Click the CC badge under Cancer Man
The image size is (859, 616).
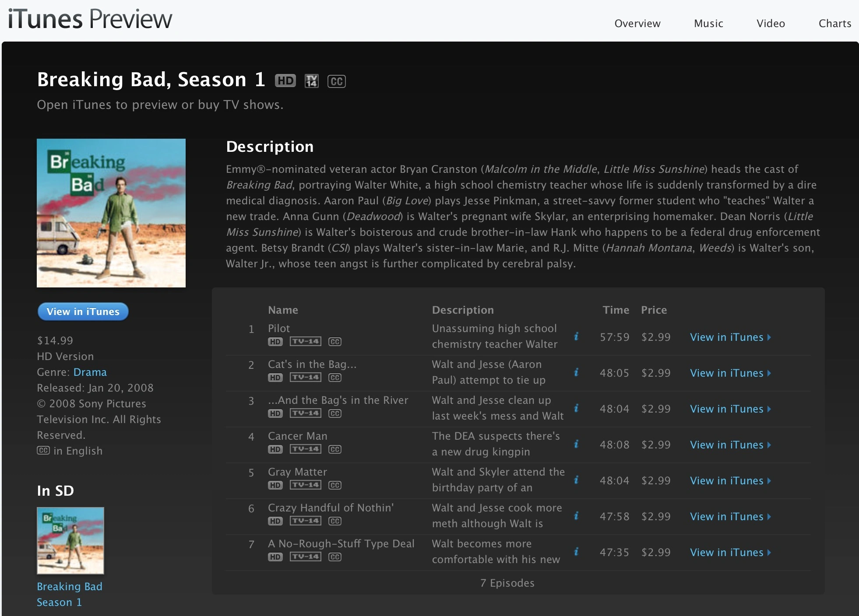335,449
